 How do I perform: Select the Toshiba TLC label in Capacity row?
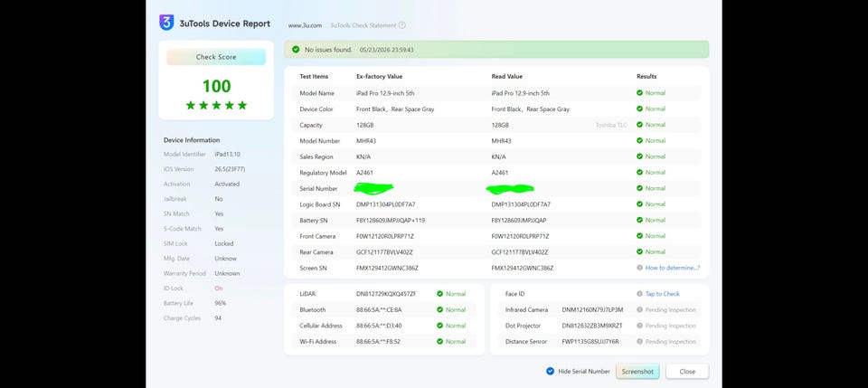click(611, 125)
